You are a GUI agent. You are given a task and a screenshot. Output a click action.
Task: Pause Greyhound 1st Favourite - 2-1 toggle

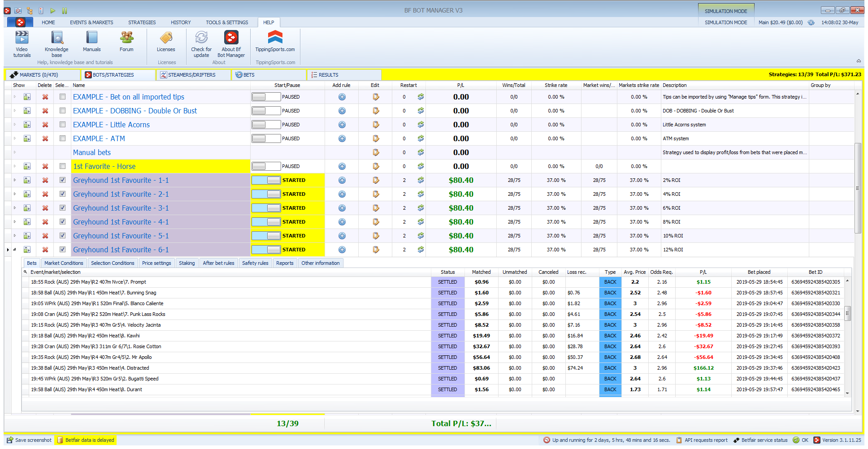click(266, 194)
